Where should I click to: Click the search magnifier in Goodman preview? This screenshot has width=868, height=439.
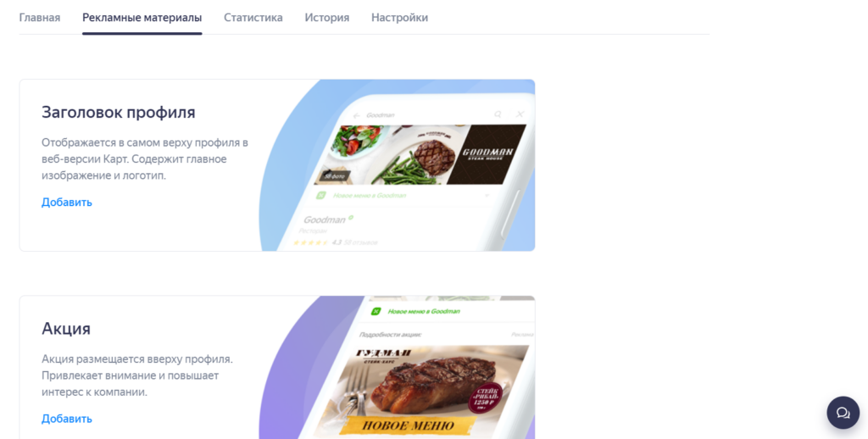pyautogui.click(x=498, y=114)
